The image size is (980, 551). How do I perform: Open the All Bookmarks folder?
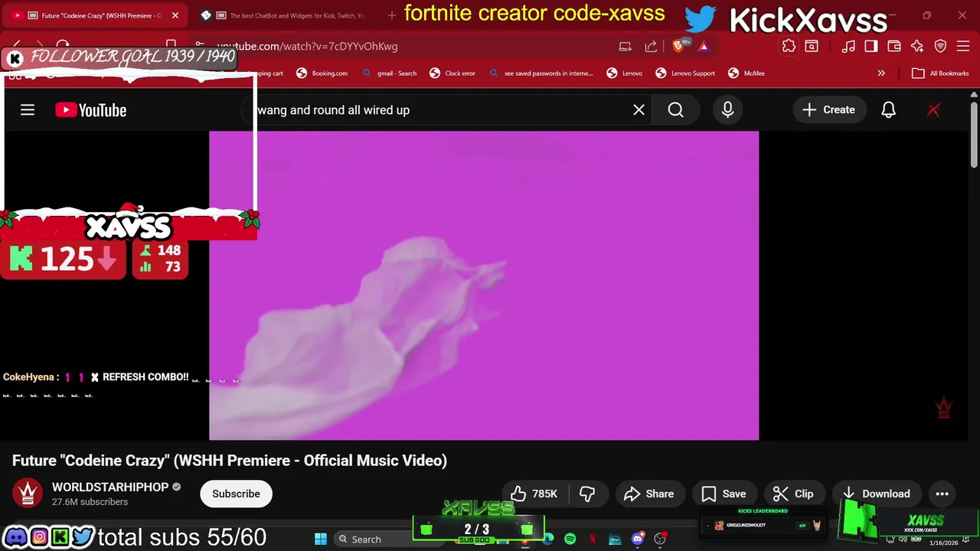tap(941, 73)
